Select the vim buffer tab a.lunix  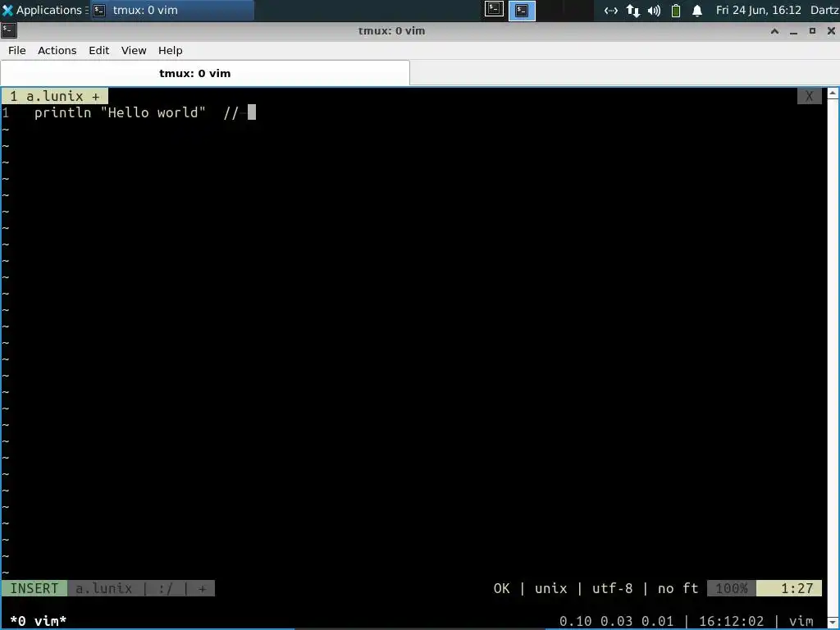click(x=55, y=97)
